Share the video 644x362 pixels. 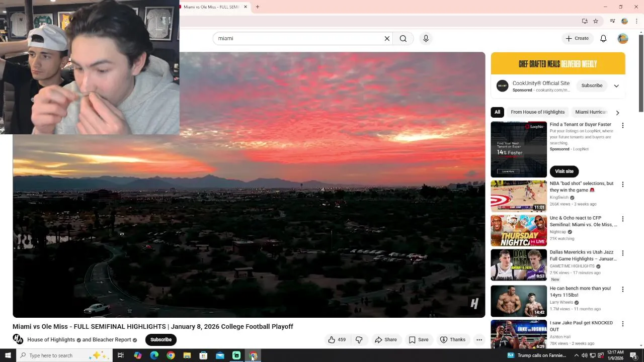386,340
